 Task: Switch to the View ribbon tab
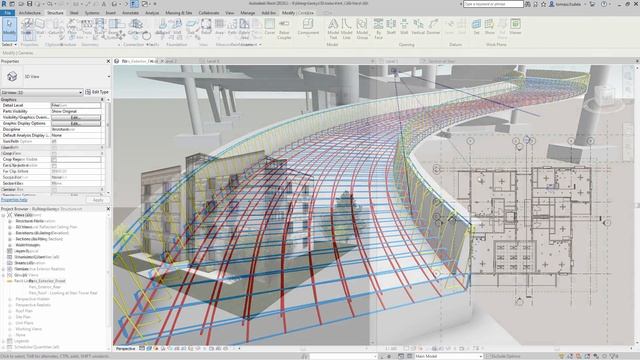(230, 13)
